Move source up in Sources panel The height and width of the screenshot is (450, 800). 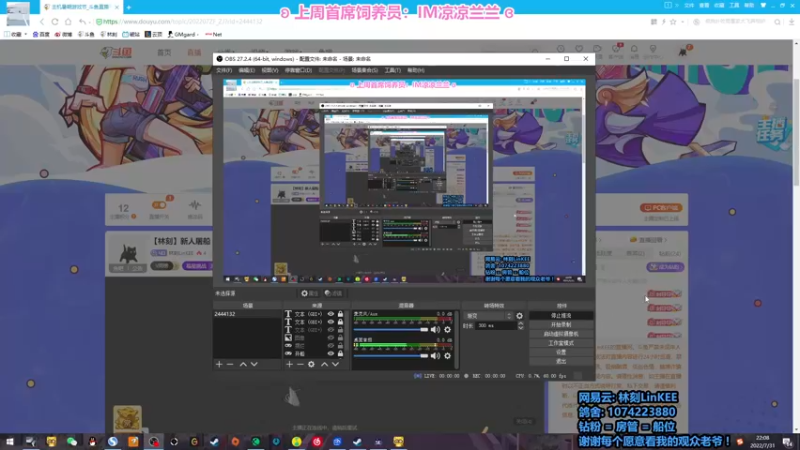[x=324, y=364]
